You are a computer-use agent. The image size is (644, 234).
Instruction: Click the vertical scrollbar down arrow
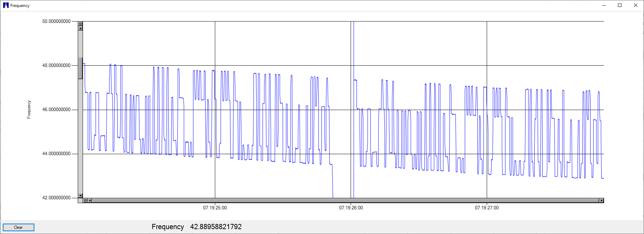pos(80,195)
